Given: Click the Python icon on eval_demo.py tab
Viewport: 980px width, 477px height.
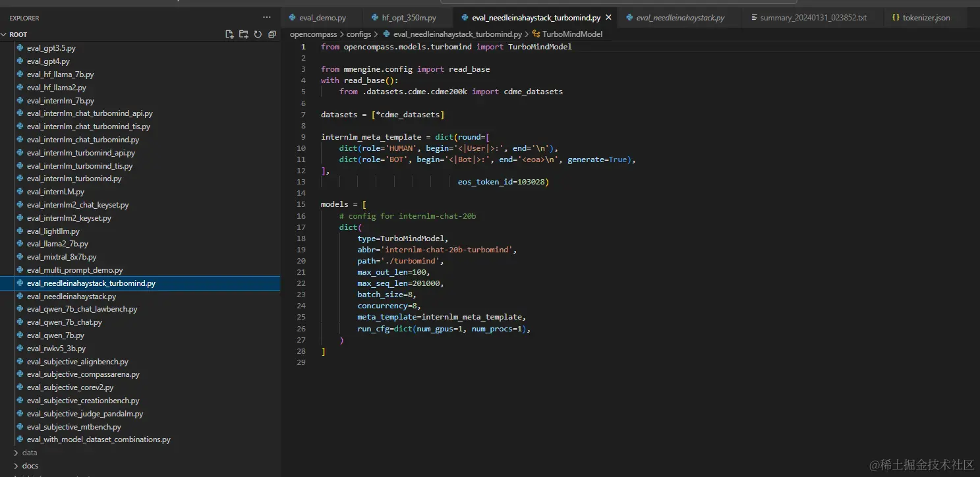Looking at the screenshot, I should click(292, 18).
